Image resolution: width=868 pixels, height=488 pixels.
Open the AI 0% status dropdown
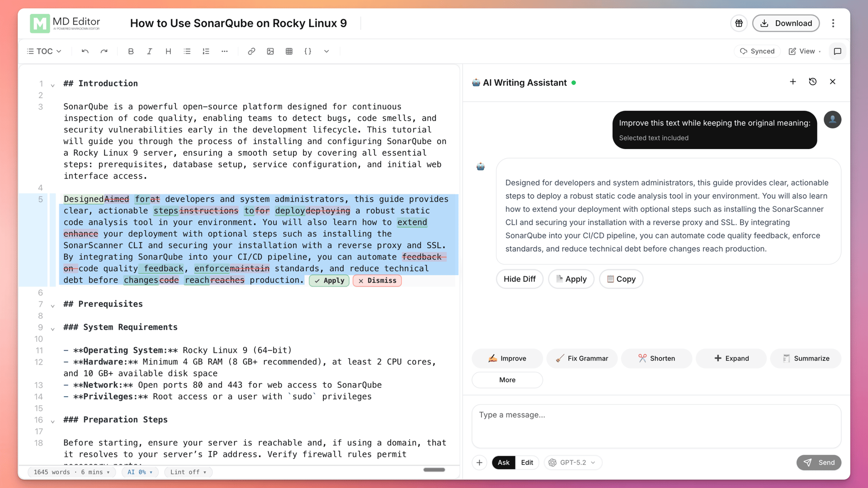click(140, 472)
